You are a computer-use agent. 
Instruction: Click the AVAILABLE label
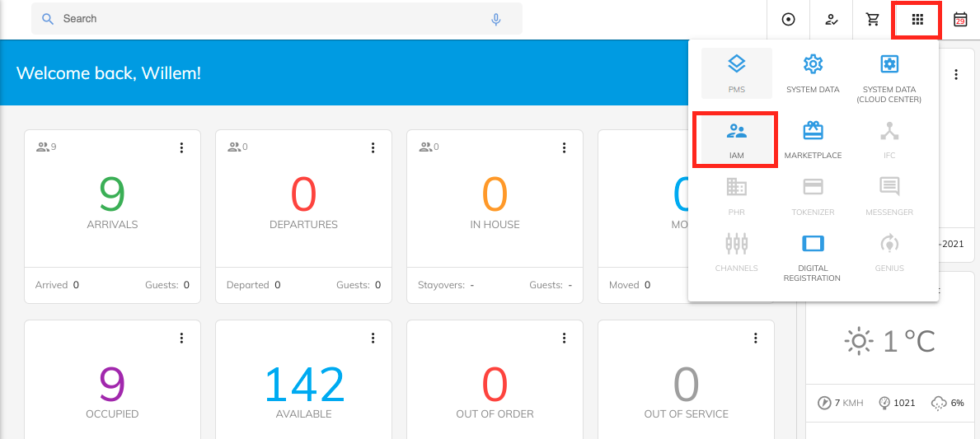point(304,414)
